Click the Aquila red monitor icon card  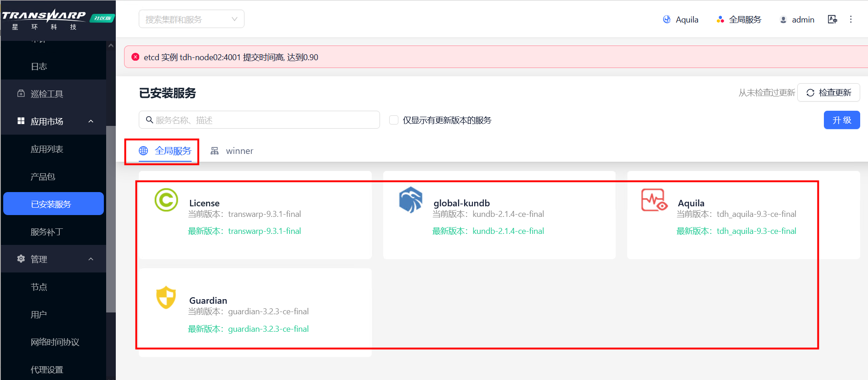pos(654,200)
